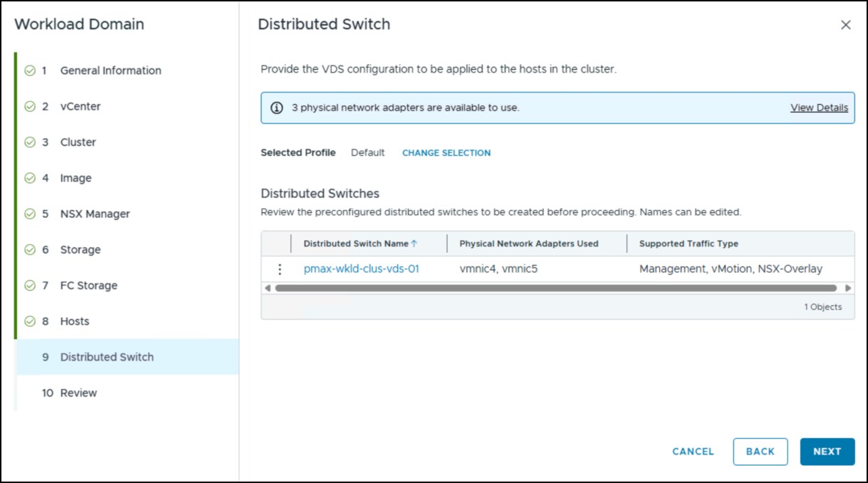Click green check icon beside vCenter
This screenshot has width=868, height=483.
tap(30, 106)
